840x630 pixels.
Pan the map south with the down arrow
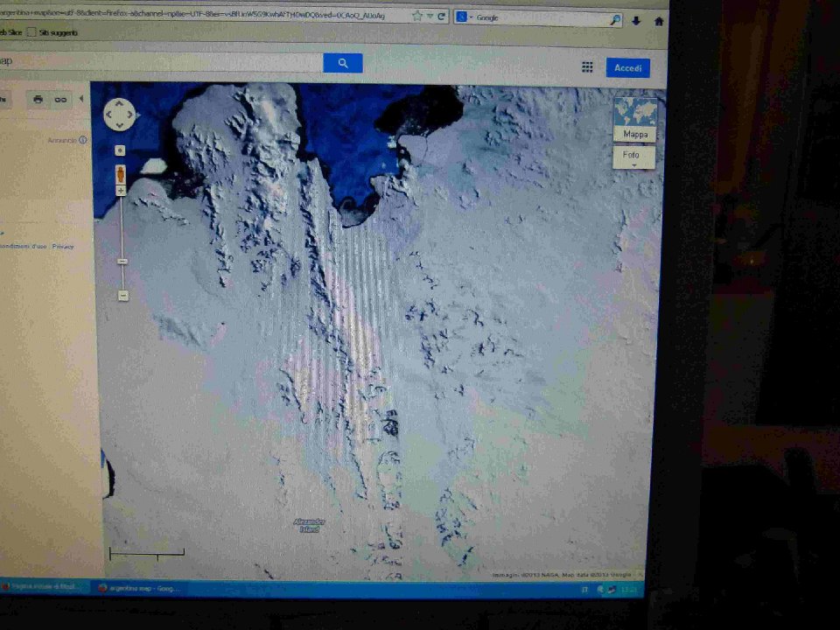pyautogui.click(x=120, y=126)
